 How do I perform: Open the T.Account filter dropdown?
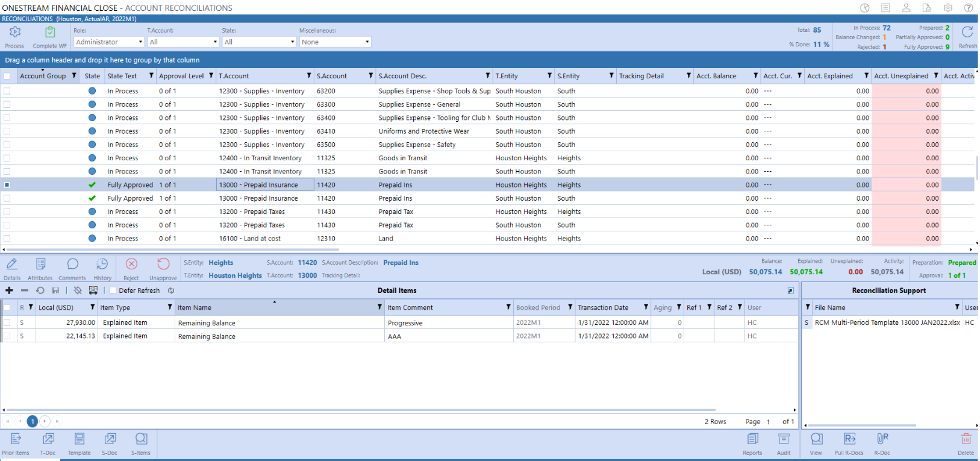(x=183, y=42)
